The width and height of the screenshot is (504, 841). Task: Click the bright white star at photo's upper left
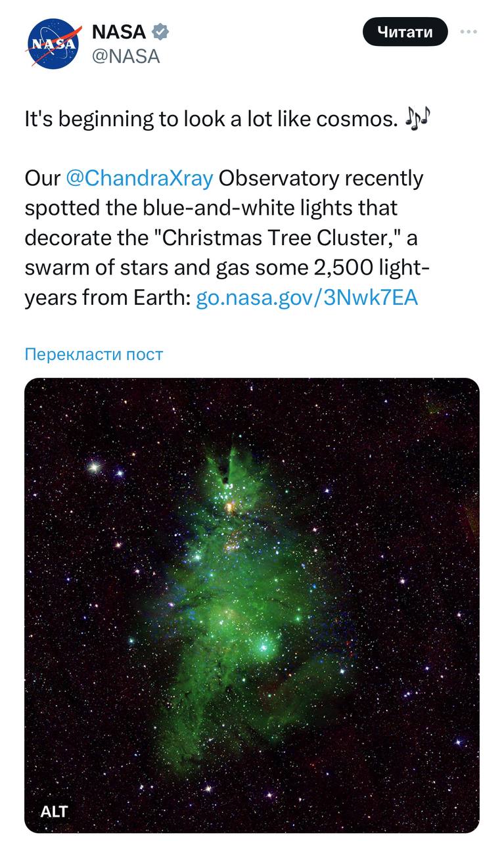tap(95, 466)
